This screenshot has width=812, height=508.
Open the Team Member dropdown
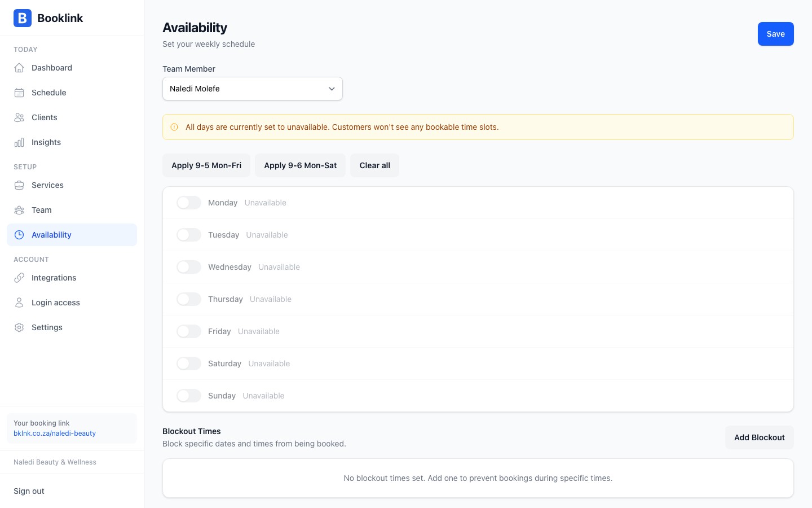[x=253, y=89]
